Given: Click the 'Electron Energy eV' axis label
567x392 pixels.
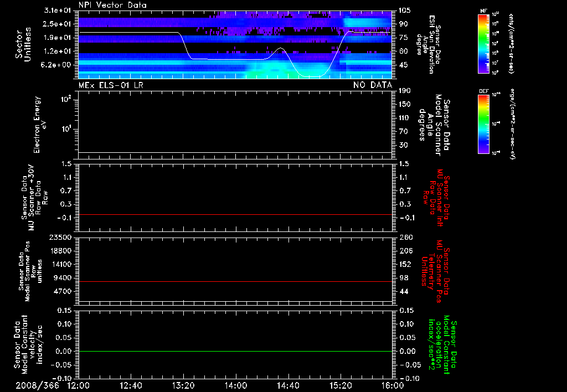Looking at the screenshot, I should point(40,125).
